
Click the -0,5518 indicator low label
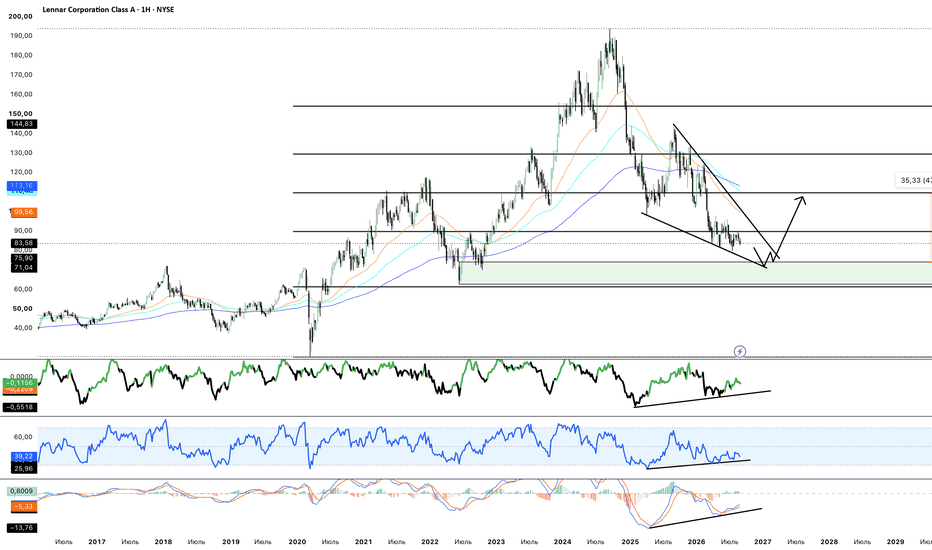point(20,407)
